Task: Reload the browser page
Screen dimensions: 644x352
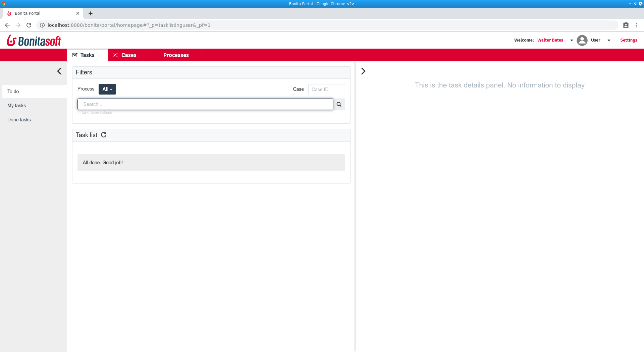Action: pos(29,25)
